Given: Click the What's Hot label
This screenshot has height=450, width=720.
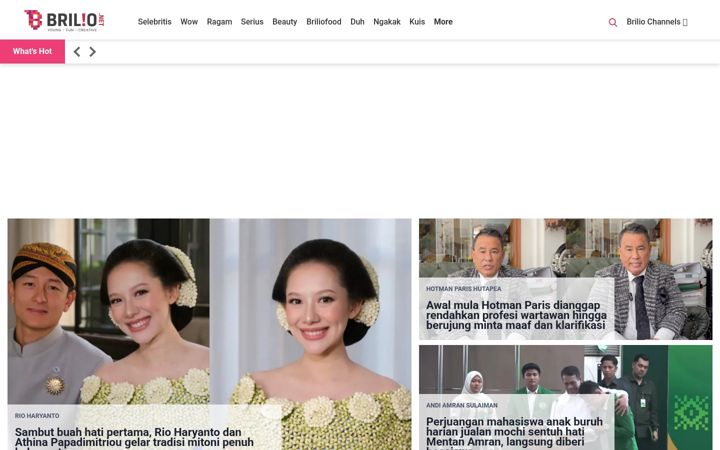Looking at the screenshot, I should coord(32,51).
